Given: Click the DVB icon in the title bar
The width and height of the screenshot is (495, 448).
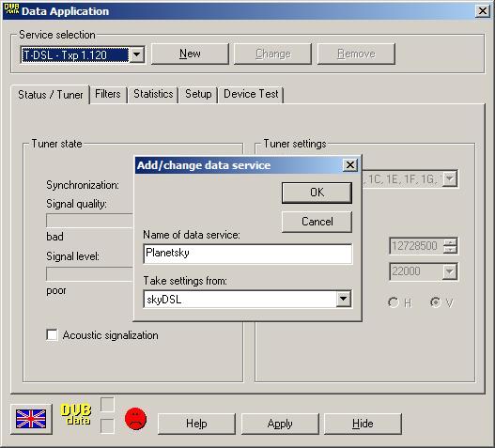Looking at the screenshot, I should click(x=11, y=9).
